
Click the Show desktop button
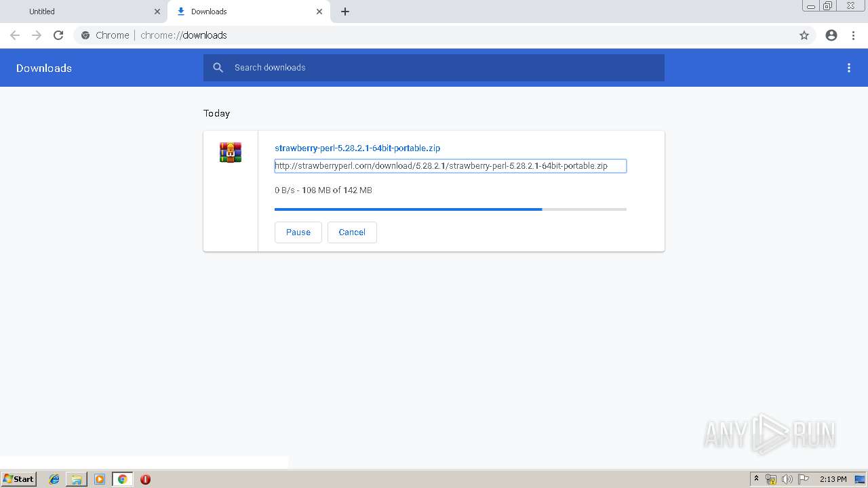(861, 479)
